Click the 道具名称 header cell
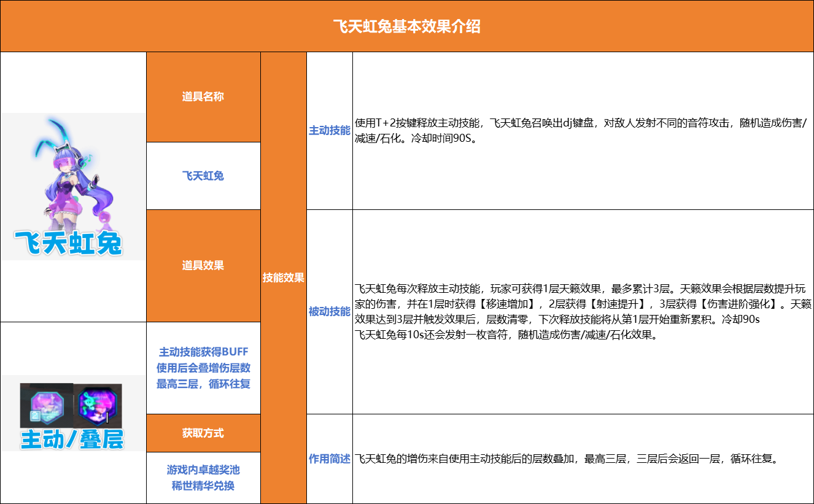Viewport: 814px width, 504px height. [x=203, y=97]
